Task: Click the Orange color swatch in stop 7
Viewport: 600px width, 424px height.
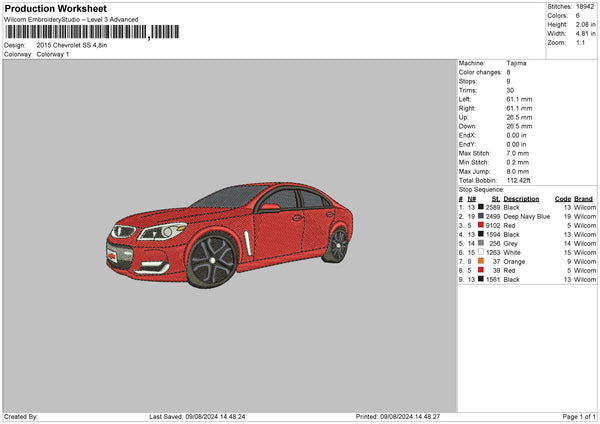Action: click(481, 261)
